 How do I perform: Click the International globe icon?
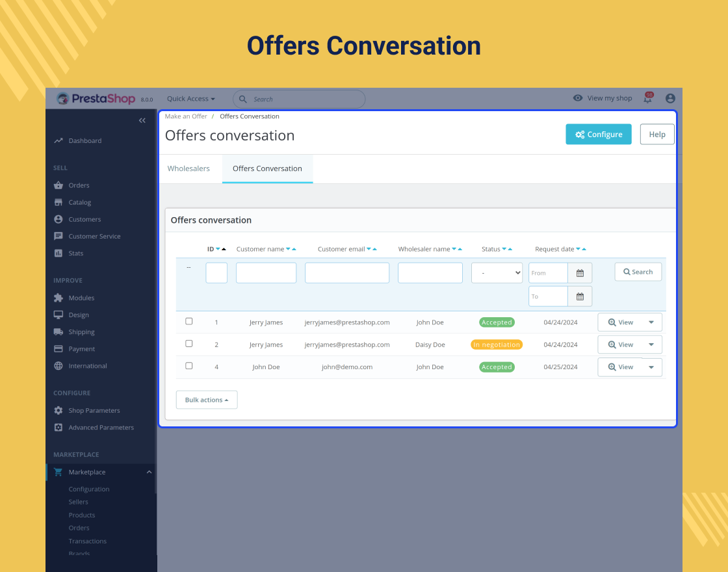[x=58, y=366]
